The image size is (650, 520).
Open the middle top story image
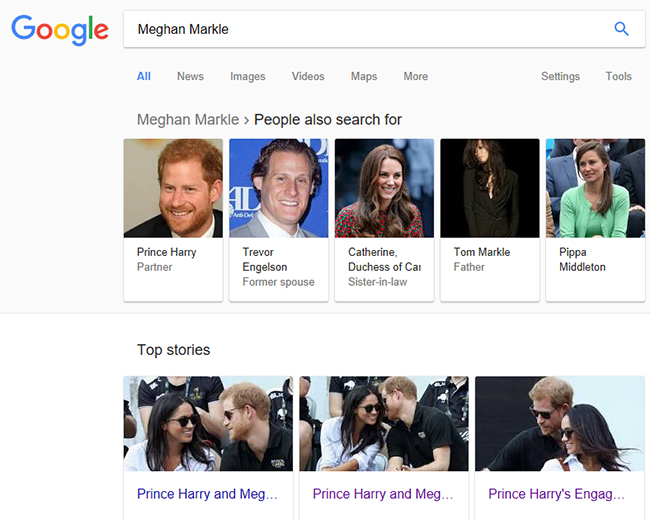(x=384, y=423)
